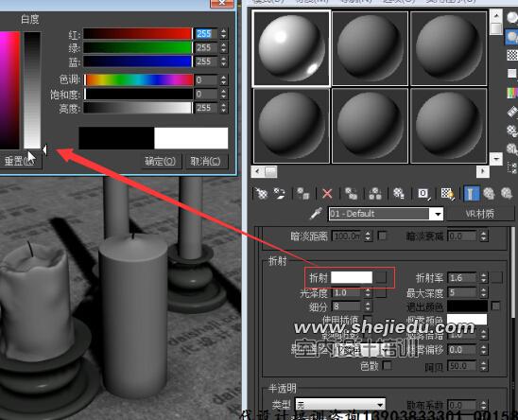
Task: Click the 烟雾颜色 white color swatch
Action: [x=467, y=320]
